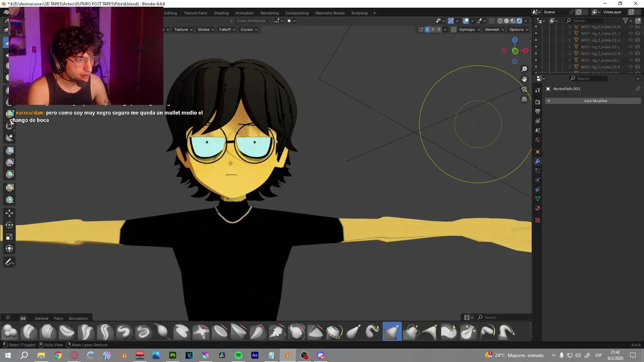Open the Texture dropdown in header

tap(183, 30)
